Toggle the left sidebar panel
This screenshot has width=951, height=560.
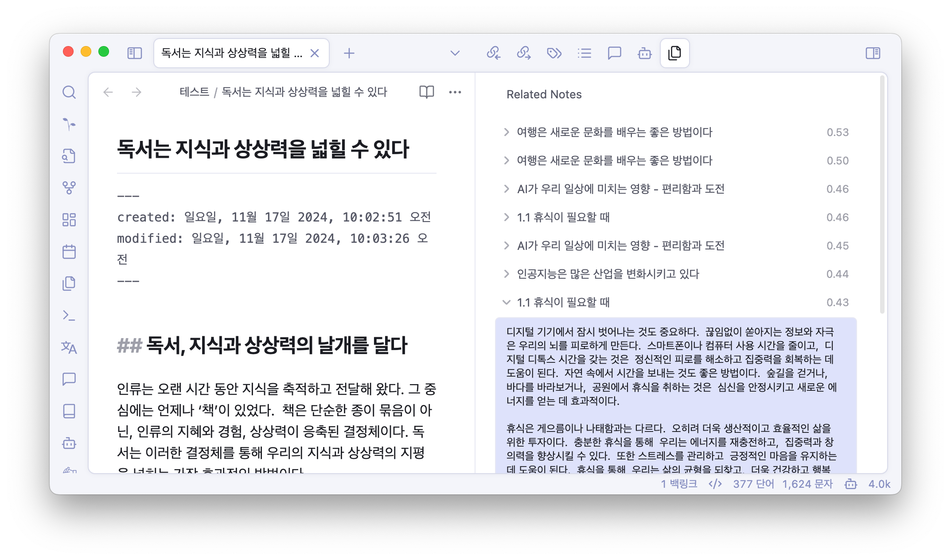(134, 53)
